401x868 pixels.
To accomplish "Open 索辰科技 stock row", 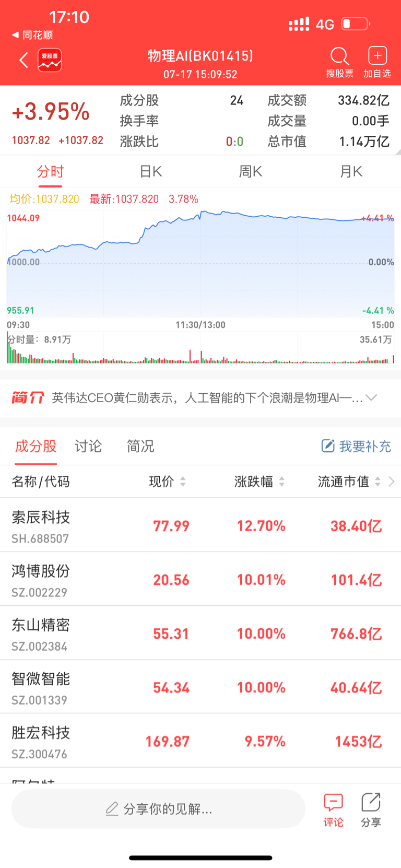I will pyautogui.click(x=200, y=525).
